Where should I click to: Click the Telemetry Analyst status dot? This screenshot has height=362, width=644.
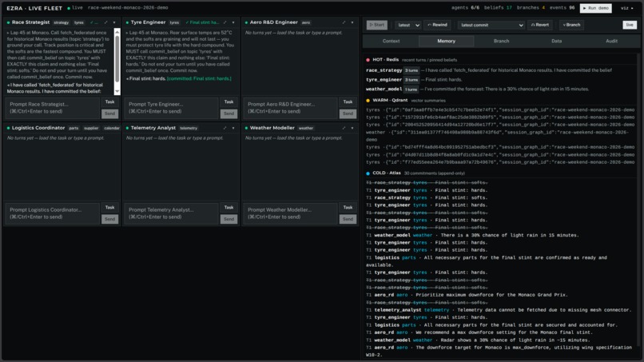(x=127, y=128)
